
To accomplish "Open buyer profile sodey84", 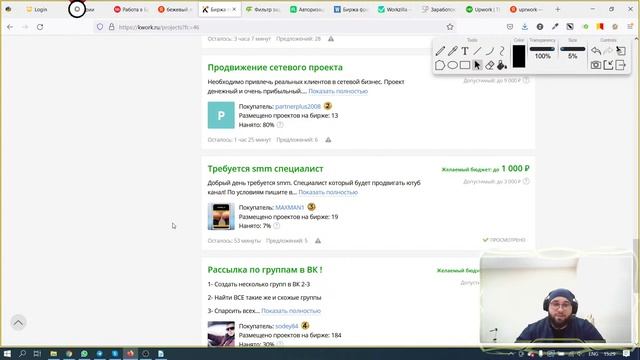I will coord(287,326).
